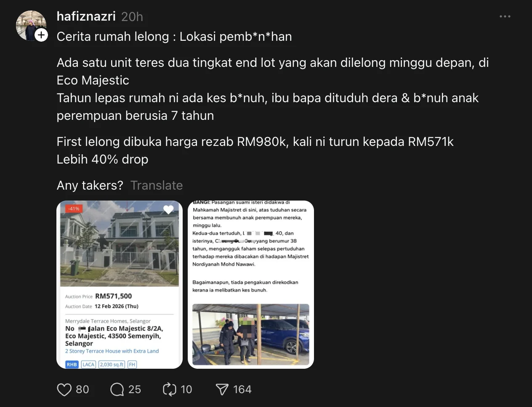Favorite the listing with the white heart

pyautogui.click(x=168, y=209)
